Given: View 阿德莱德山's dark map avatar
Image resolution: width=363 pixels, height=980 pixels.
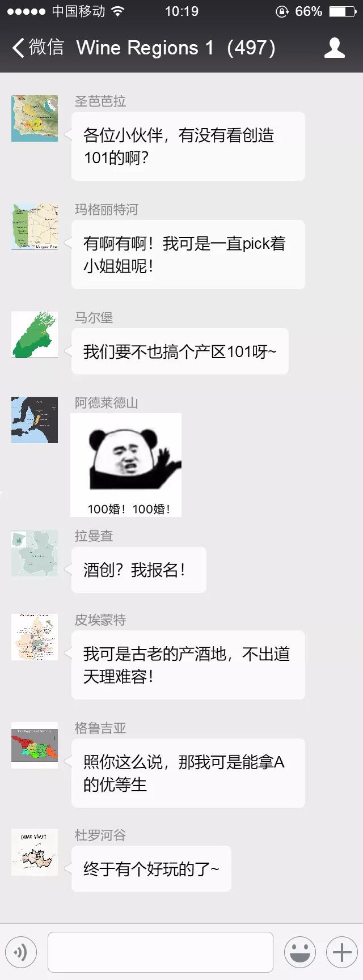Looking at the screenshot, I should pos(35,420).
